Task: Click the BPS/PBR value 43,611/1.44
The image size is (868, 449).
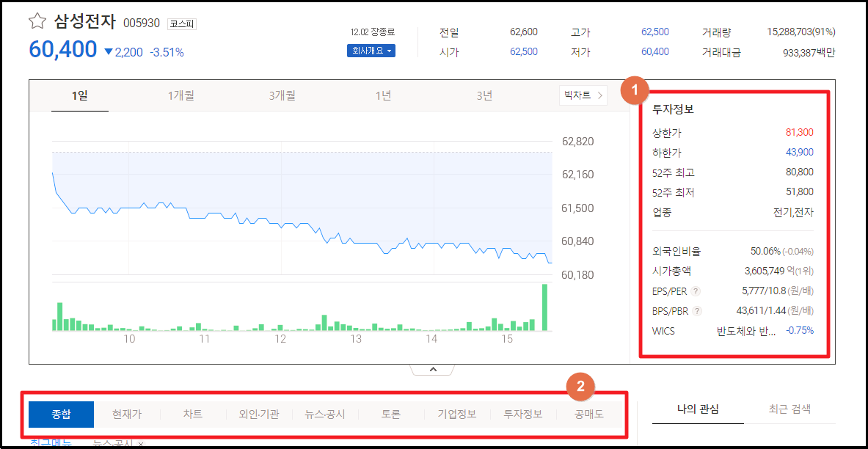Action: click(762, 311)
